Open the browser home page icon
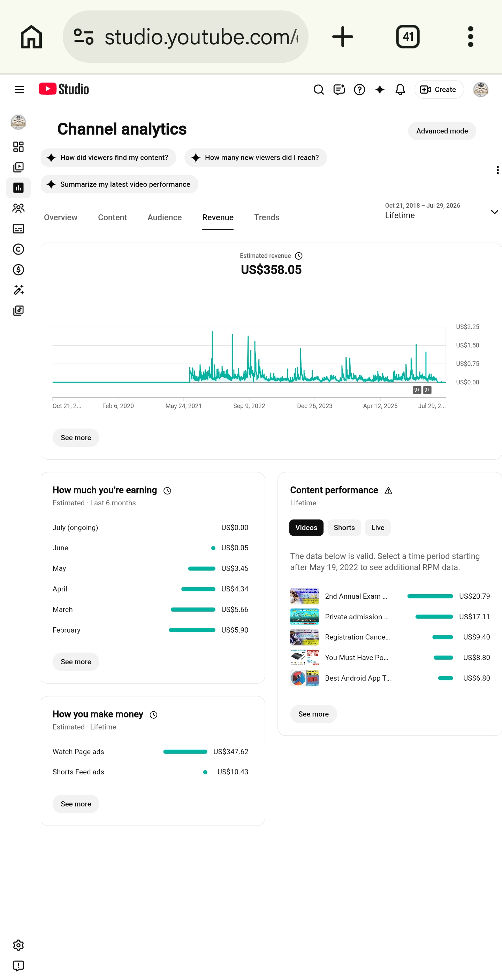 tap(31, 37)
